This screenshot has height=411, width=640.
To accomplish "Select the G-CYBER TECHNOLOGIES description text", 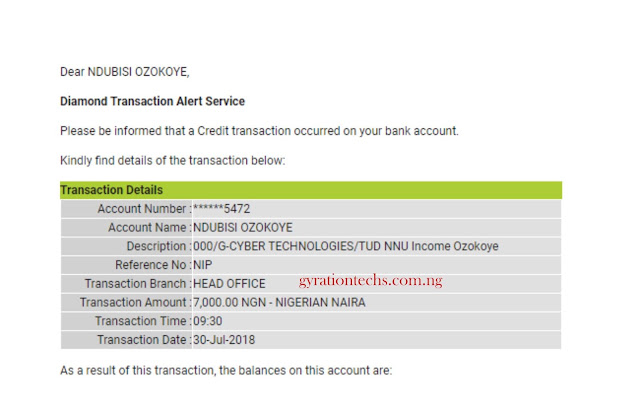I will 346,247.
